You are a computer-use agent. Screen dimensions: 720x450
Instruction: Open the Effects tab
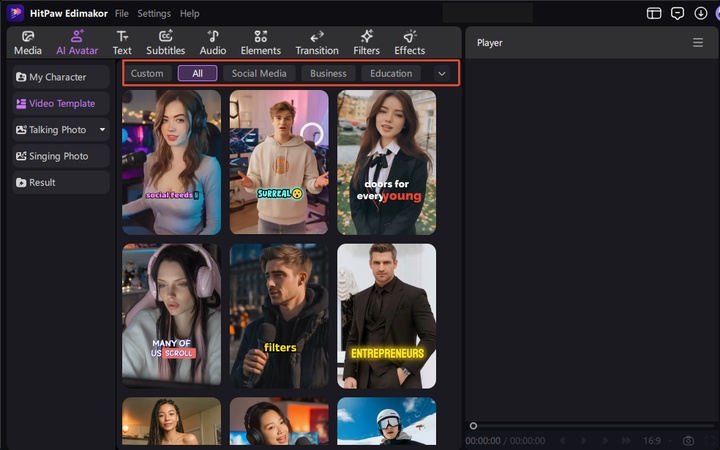click(x=410, y=43)
